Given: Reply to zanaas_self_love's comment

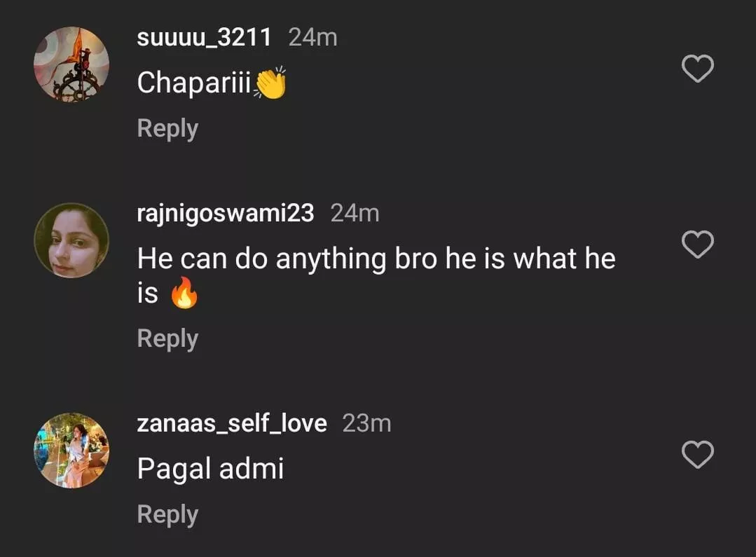Looking at the screenshot, I should [167, 514].
